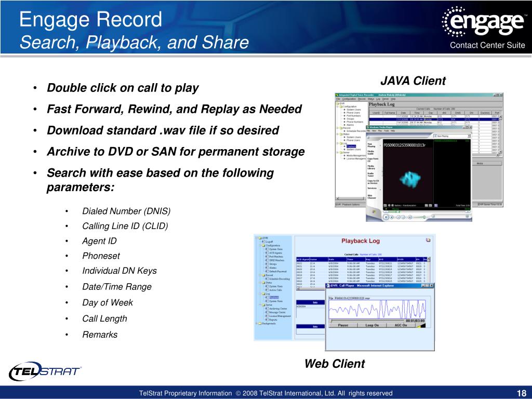Click the Media Player volume slider

click(420, 217)
